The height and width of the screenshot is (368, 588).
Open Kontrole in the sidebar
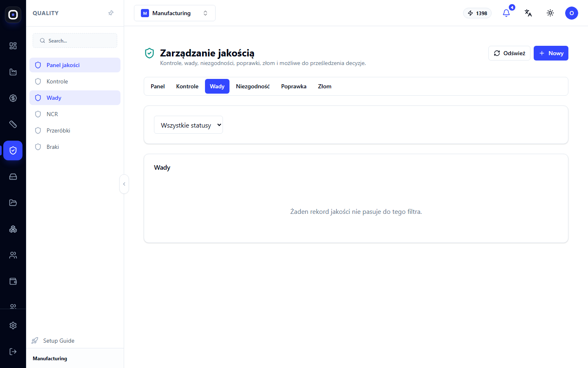pyautogui.click(x=75, y=81)
